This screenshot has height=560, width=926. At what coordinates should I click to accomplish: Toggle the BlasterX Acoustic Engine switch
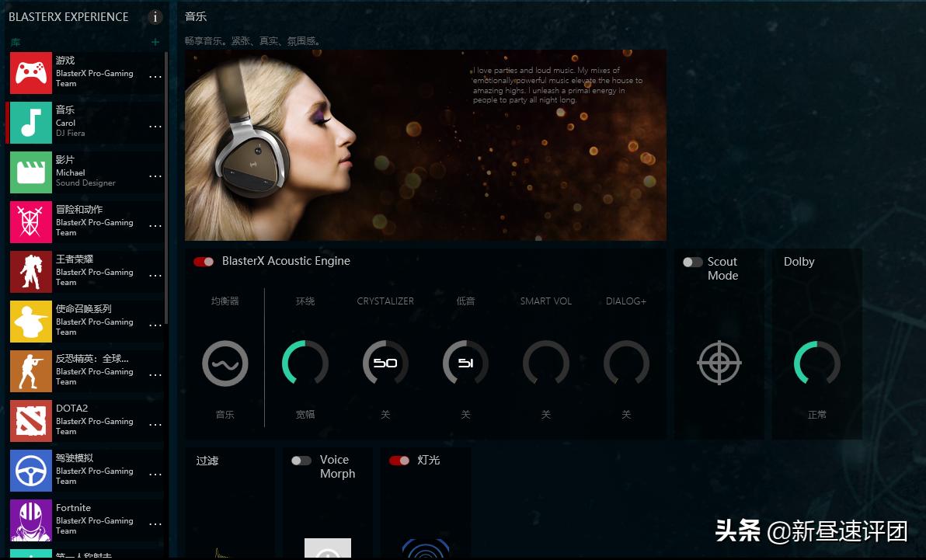(204, 262)
